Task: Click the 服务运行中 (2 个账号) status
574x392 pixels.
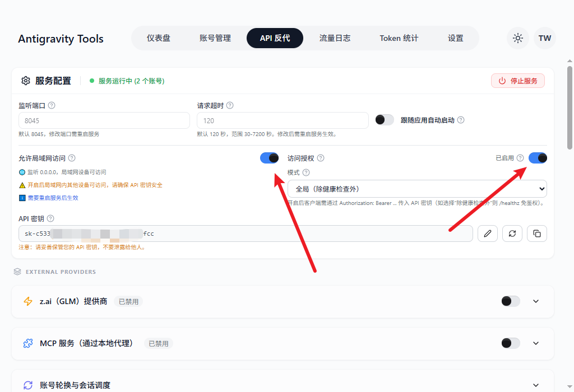Action: [127, 81]
